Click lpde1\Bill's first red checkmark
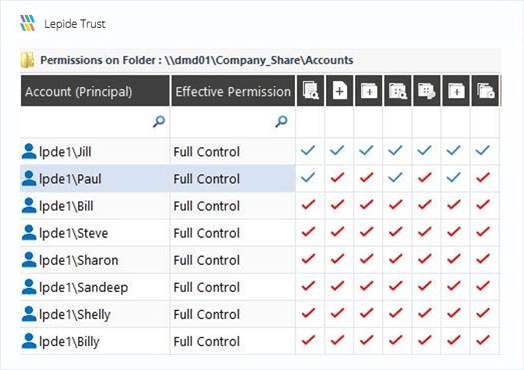 [308, 204]
